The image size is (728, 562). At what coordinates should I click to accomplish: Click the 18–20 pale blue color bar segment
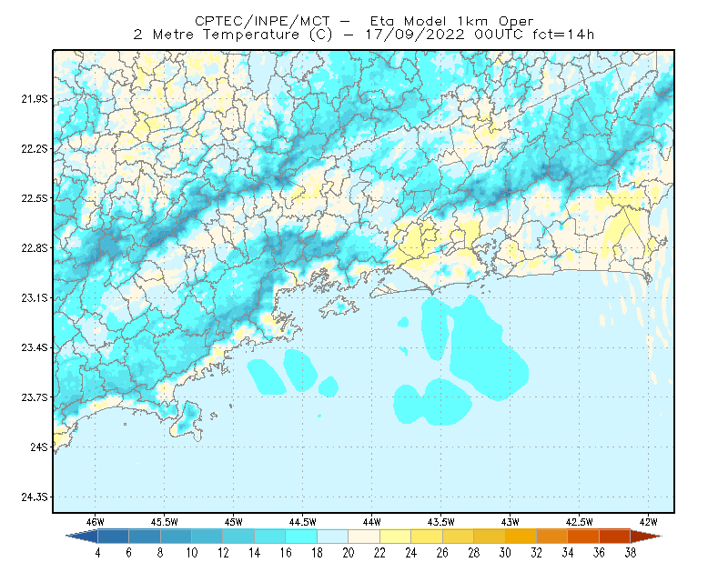(x=333, y=537)
